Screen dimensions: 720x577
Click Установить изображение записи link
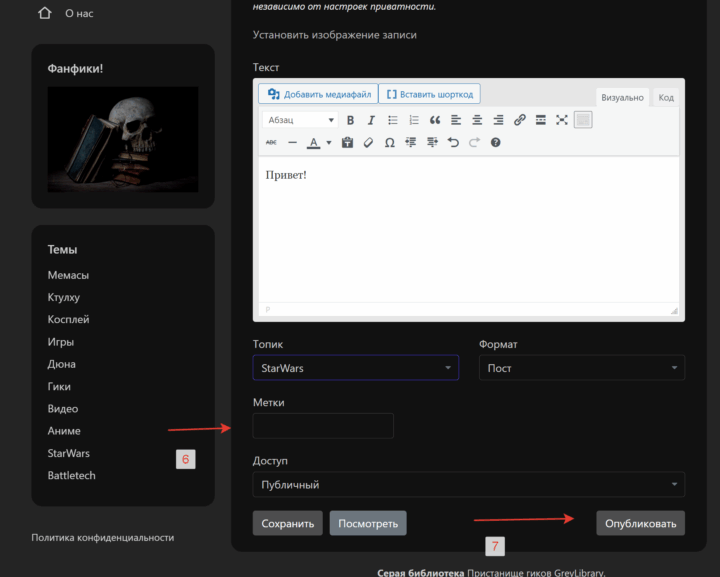point(335,35)
